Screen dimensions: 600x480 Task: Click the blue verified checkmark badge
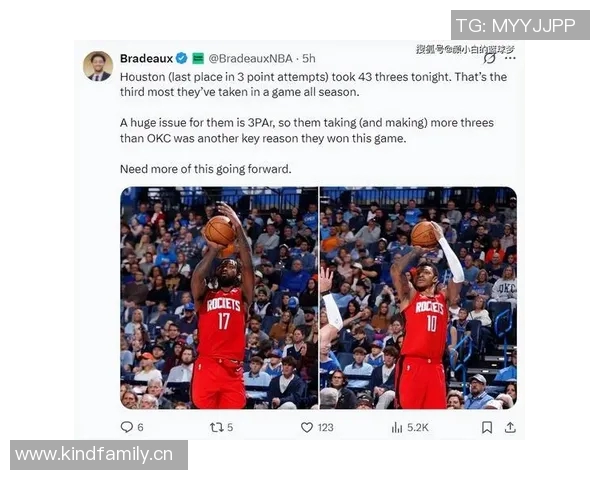click(x=181, y=58)
